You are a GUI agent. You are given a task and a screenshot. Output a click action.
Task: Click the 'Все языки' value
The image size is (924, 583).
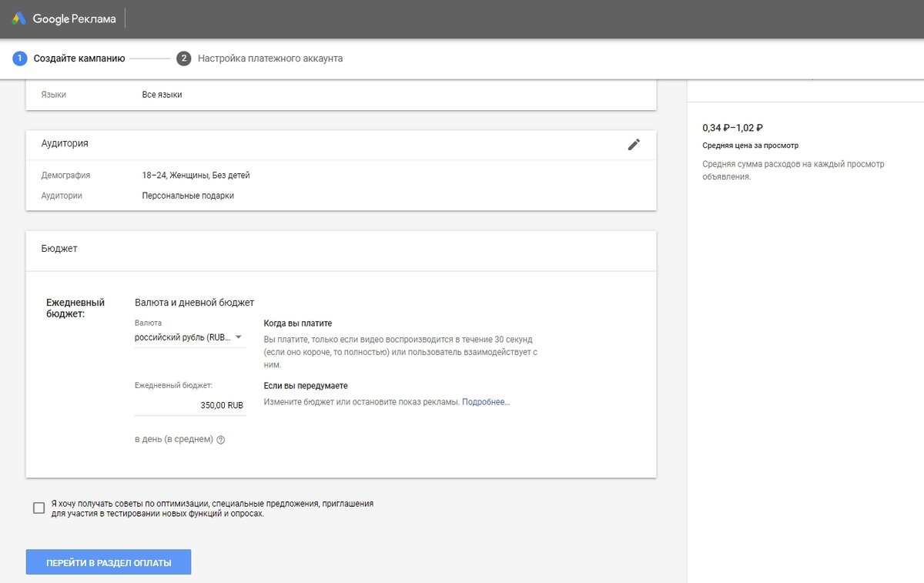(x=162, y=95)
